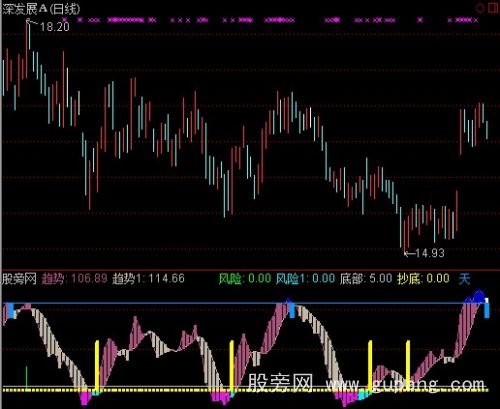The width and height of the screenshot is (500, 409).
Task: Click the yellow dotted baseline in indicator
Action: [245, 389]
